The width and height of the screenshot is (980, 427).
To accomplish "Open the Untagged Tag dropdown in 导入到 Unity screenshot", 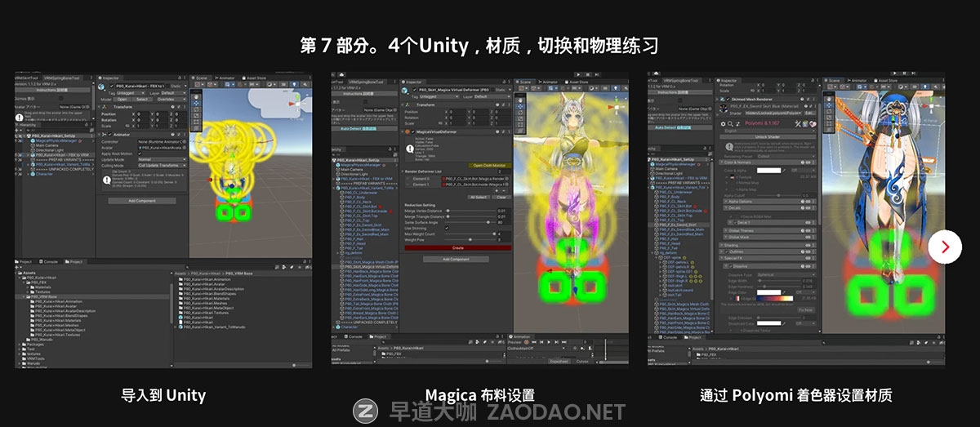I will [130, 93].
